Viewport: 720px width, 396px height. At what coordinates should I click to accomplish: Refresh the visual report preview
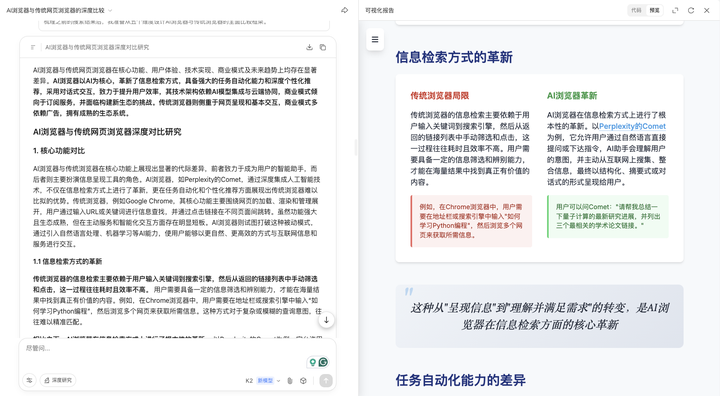pos(691,10)
